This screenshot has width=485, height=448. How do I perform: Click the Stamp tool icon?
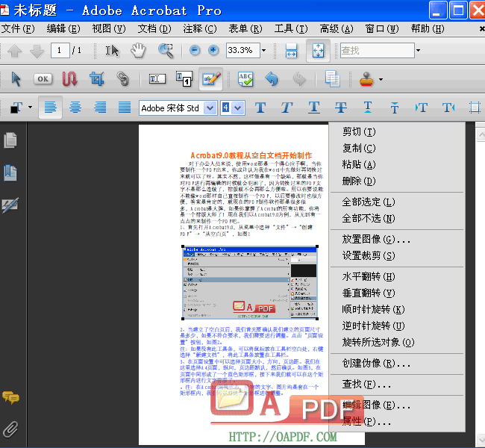point(366,79)
